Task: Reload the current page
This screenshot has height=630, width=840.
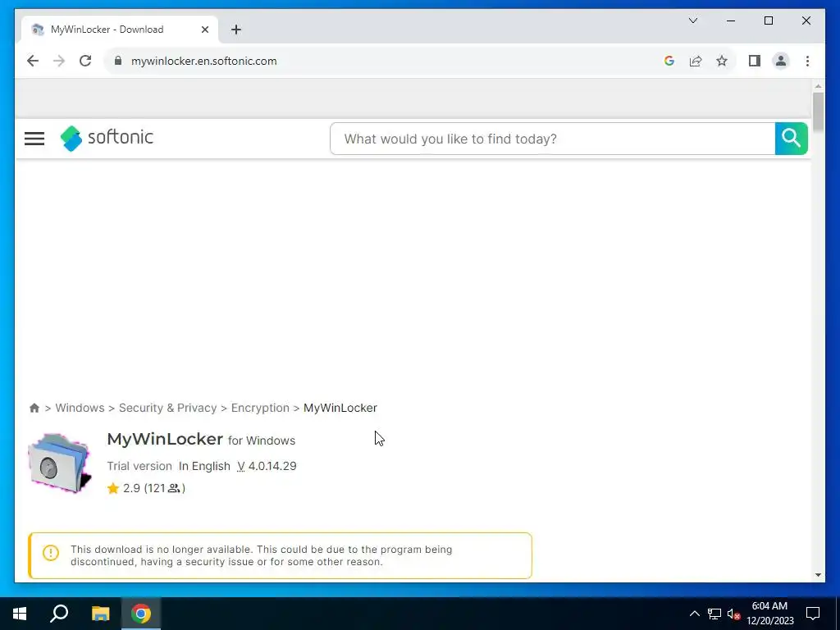Action: [x=85, y=61]
